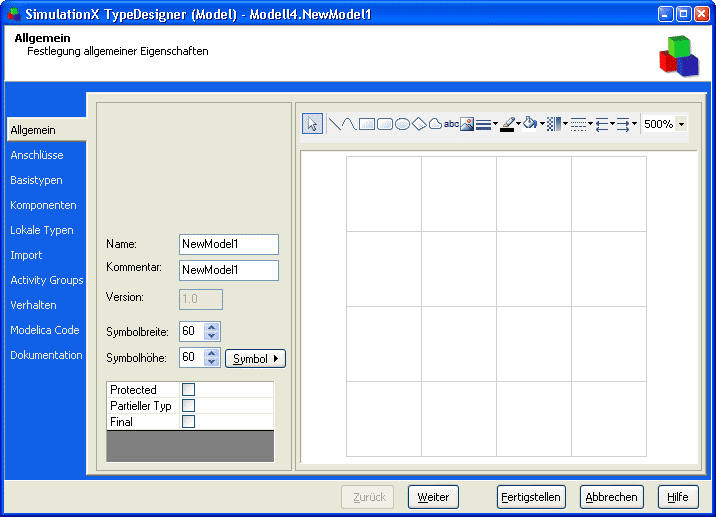Select the pointer selection tool
Image resolution: width=716 pixels, height=517 pixels.
coord(313,124)
